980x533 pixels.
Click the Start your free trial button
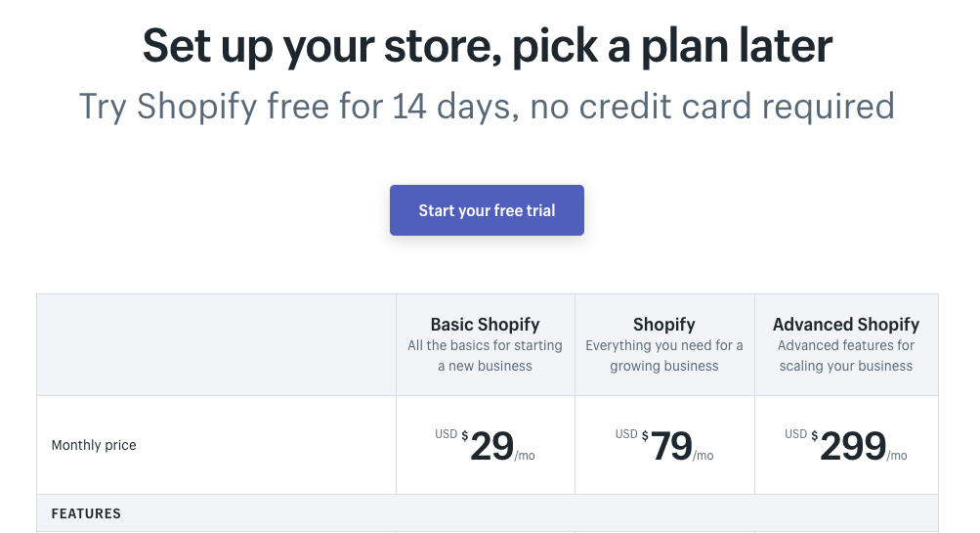[x=487, y=210]
